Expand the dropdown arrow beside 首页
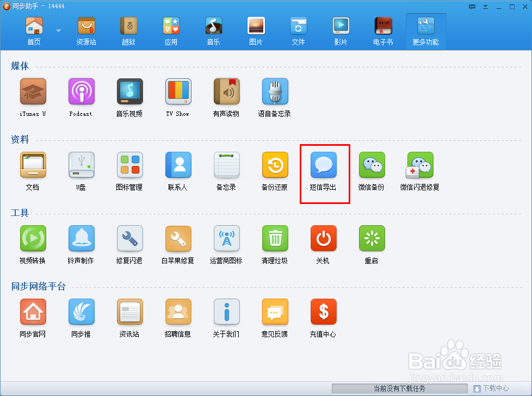Screen dimensions: 532x396 point(58,30)
